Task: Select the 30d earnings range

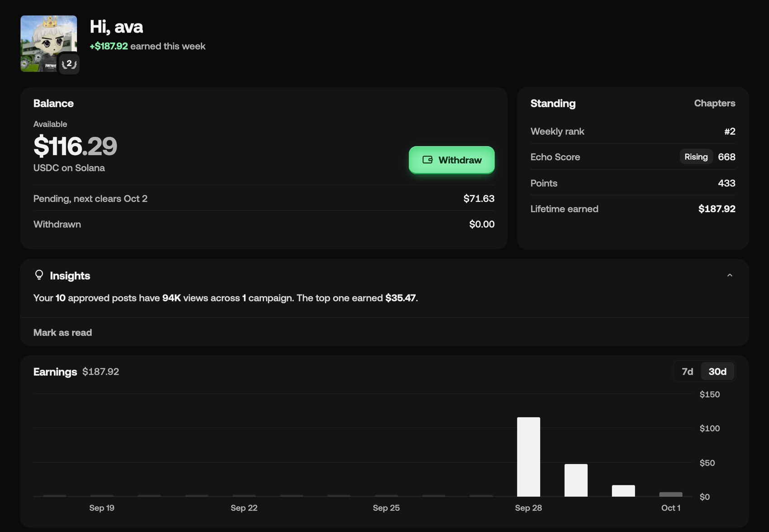Action: click(717, 371)
